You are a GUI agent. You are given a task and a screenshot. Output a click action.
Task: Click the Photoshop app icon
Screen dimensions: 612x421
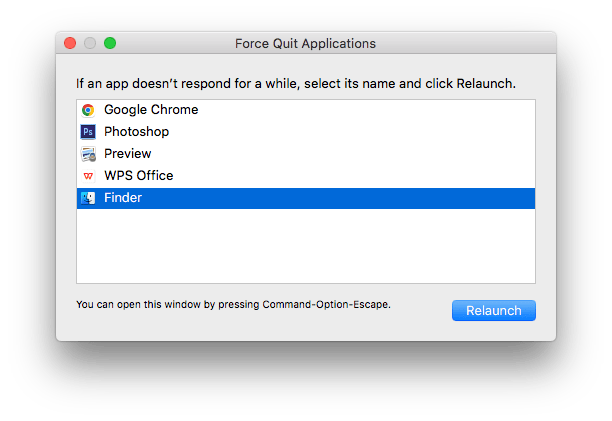click(x=88, y=132)
